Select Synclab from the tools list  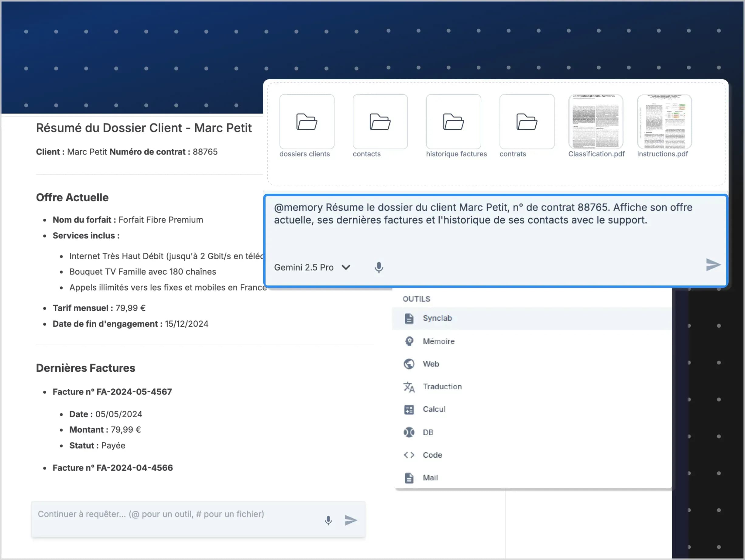(437, 318)
